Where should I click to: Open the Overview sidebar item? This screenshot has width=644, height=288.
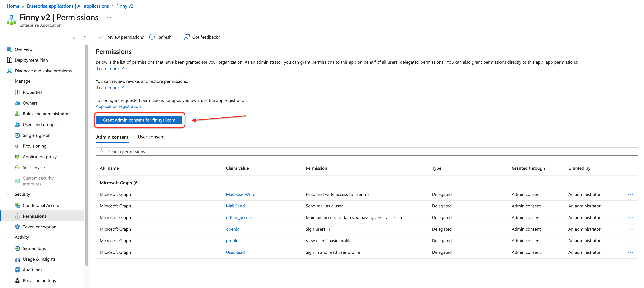(x=24, y=49)
